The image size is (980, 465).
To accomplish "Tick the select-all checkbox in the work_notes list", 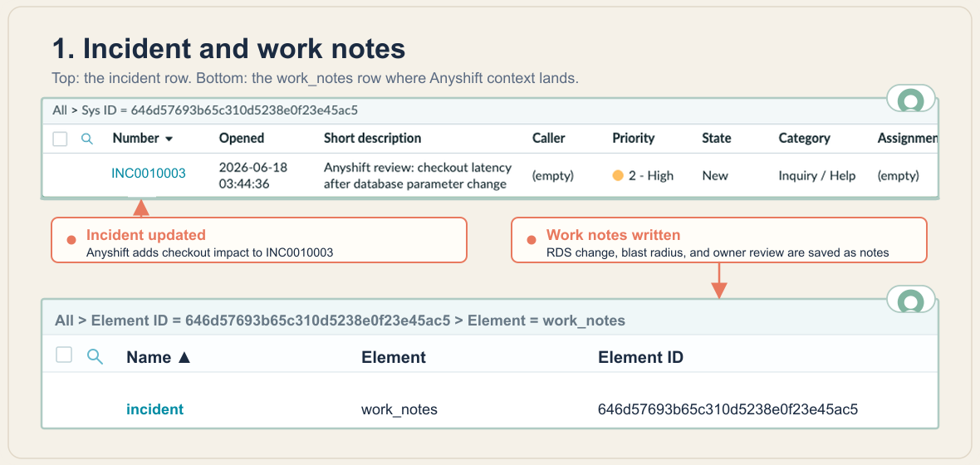I will pyautogui.click(x=64, y=355).
